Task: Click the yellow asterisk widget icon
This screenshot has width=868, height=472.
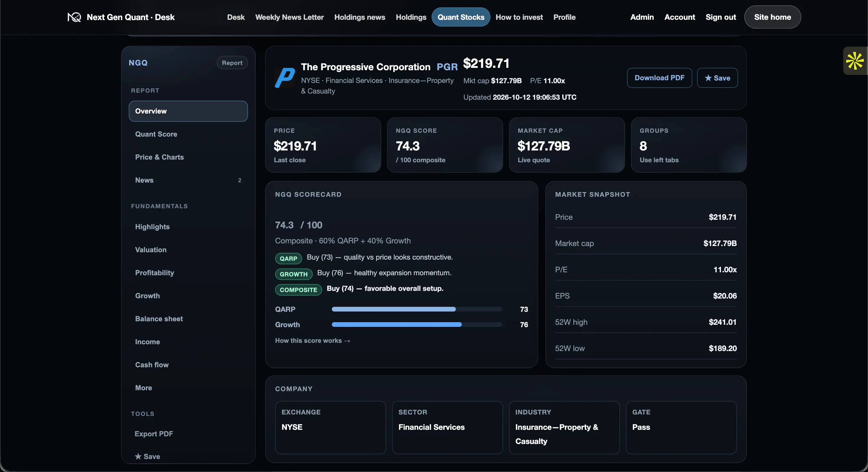Action: [854, 61]
